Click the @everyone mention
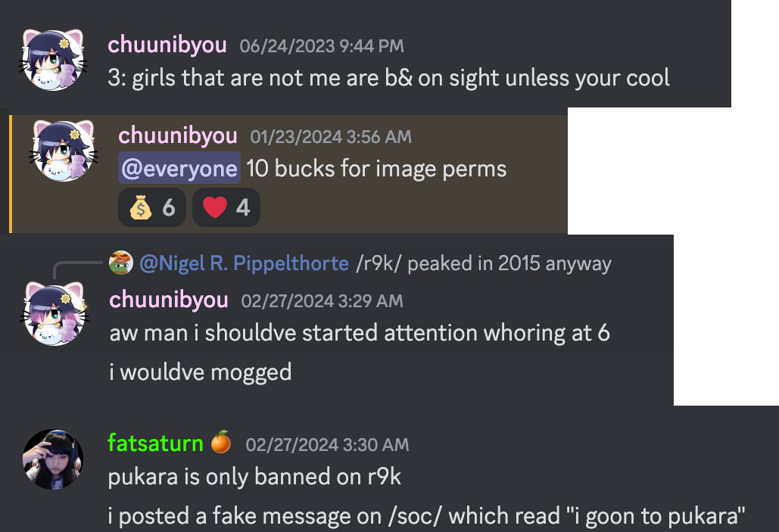Screen dimensions: 779x532 pyautogui.click(x=179, y=169)
